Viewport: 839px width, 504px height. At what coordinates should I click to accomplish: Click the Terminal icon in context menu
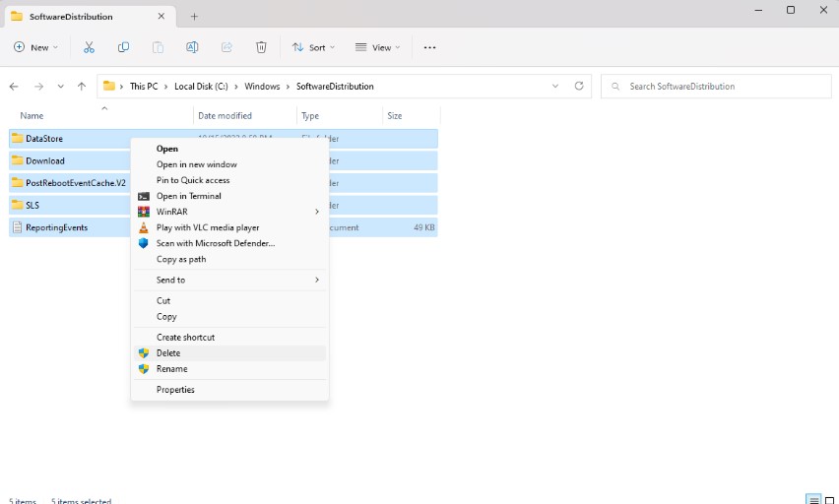(x=144, y=196)
